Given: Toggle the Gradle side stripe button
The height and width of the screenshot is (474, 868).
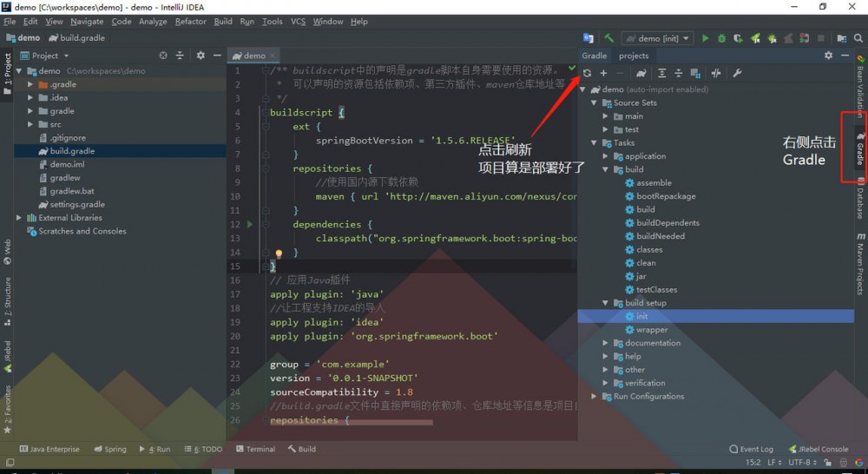Looking at the screenshot, I should [860, 148].
